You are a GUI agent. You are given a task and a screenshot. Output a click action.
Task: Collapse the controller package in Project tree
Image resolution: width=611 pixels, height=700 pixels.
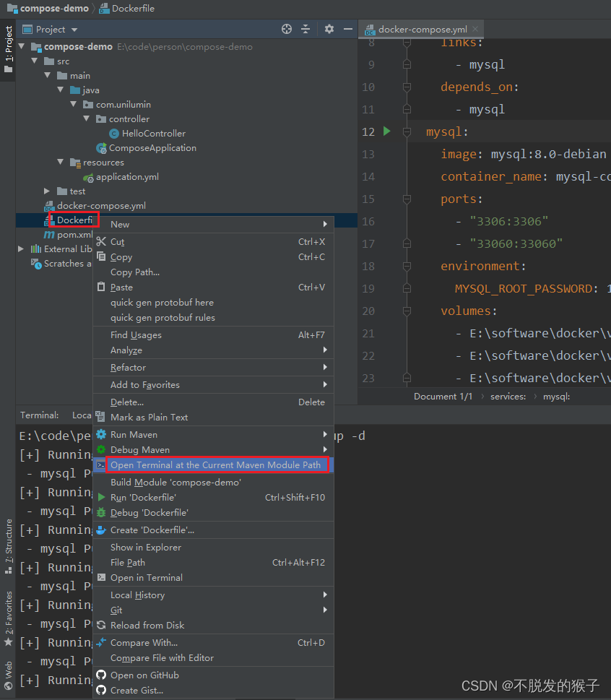(87, 118)
